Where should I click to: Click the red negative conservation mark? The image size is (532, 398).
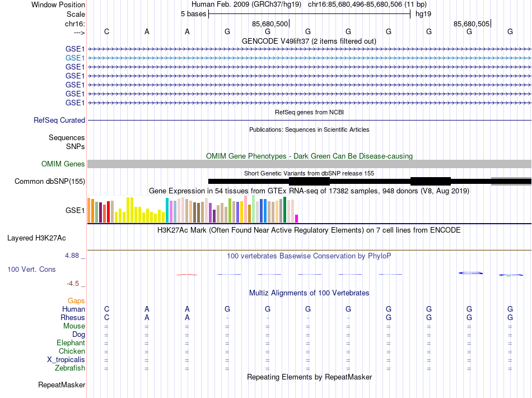[187, 274]
